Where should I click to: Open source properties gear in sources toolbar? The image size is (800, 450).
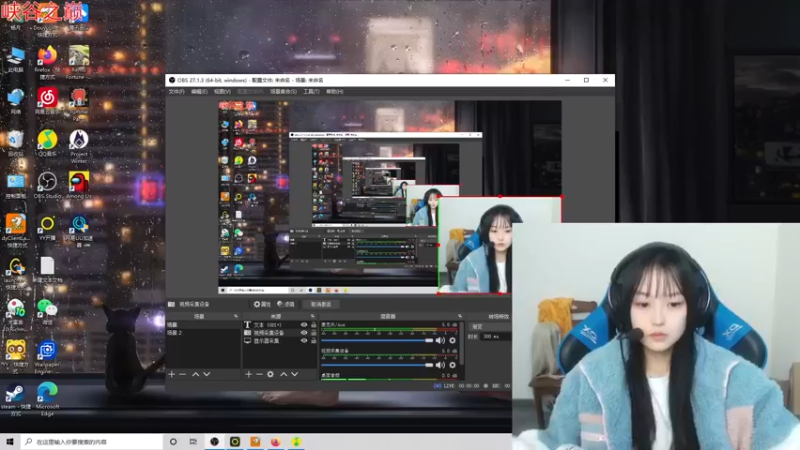[x=270, y=374]
